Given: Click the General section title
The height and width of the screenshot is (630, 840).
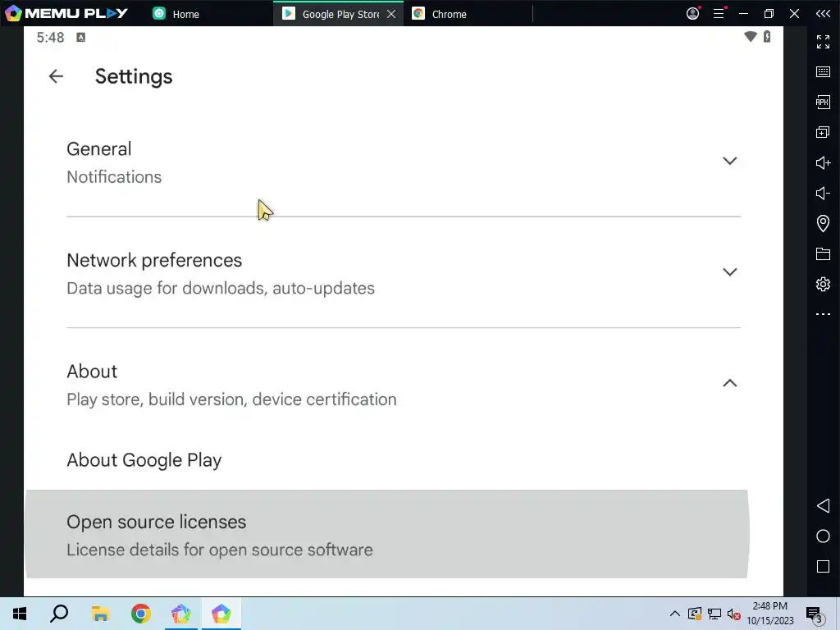Looking at the screenshot, I should 99,149.
